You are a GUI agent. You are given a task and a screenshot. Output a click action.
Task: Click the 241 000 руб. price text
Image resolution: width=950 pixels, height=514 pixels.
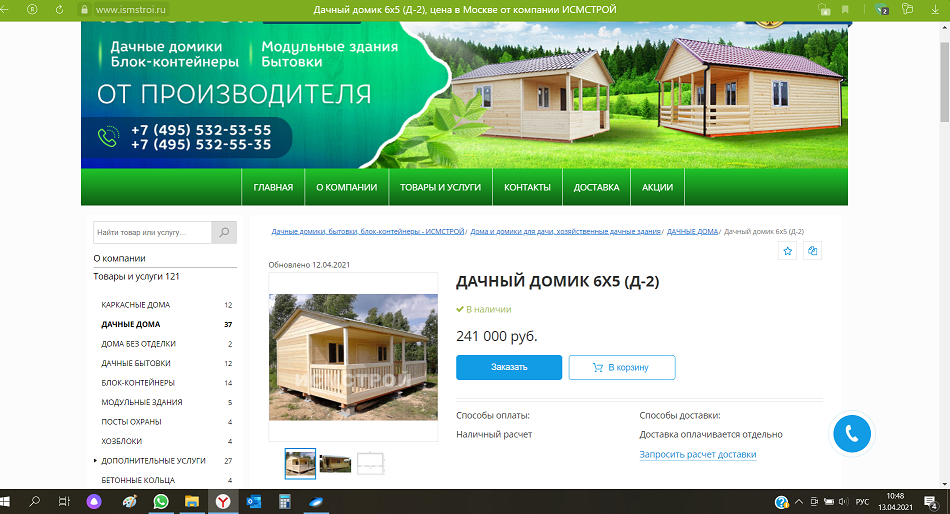[x=497, y=336]
